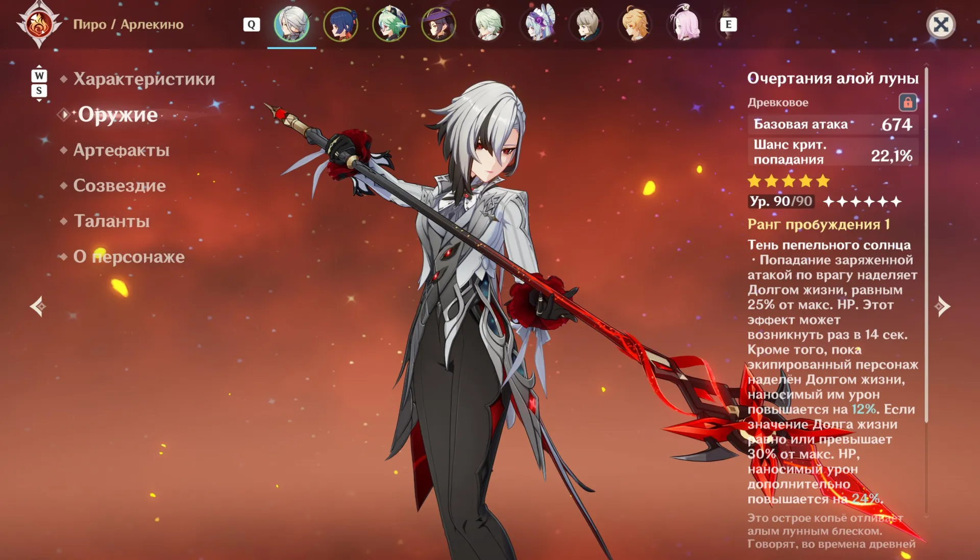The image size is (980, 560).
Task: Open the Артефакты menu item
Action: coord(121,150)
